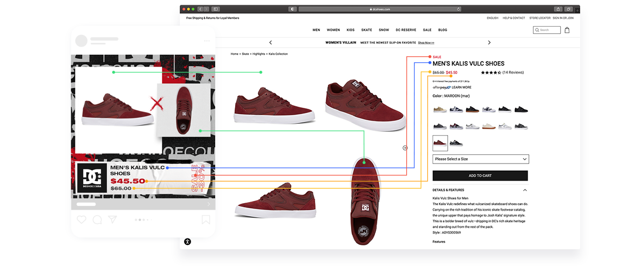Click the dcshoes.com address bar
This screenshot has height=268, width=644.
[x=380, y=9]
